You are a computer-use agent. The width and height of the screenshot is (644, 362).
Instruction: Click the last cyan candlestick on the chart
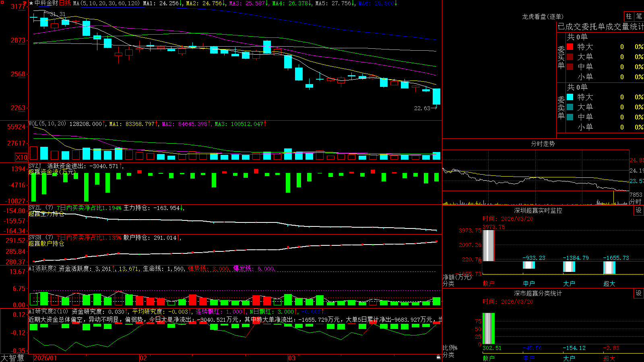click(x=436, y=97)
